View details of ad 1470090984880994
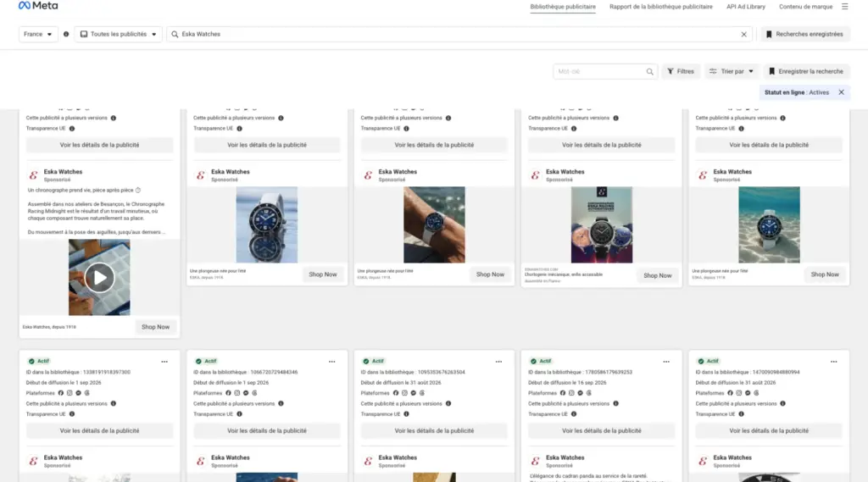Screen dimensions: 868x482 point(769,430)
